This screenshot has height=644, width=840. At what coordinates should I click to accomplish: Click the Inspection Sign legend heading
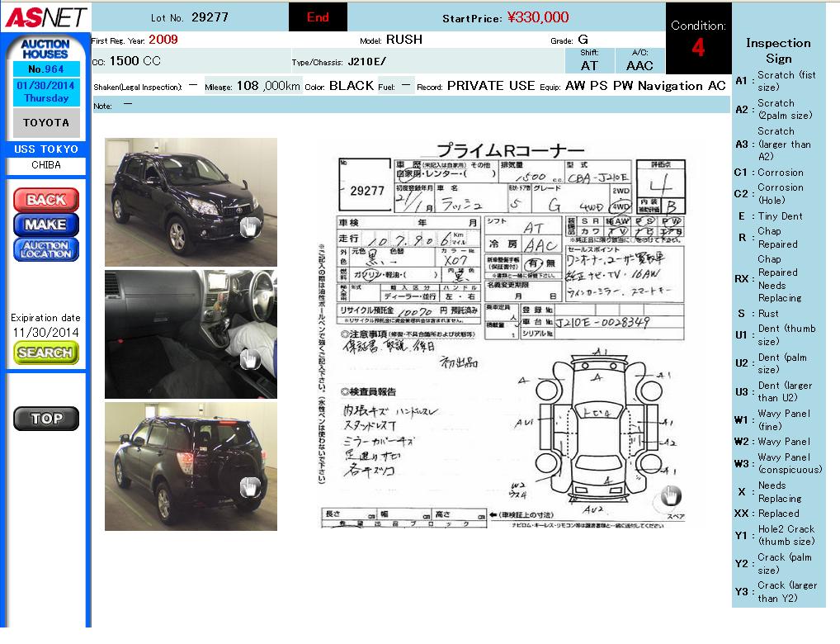click(778, 50)
